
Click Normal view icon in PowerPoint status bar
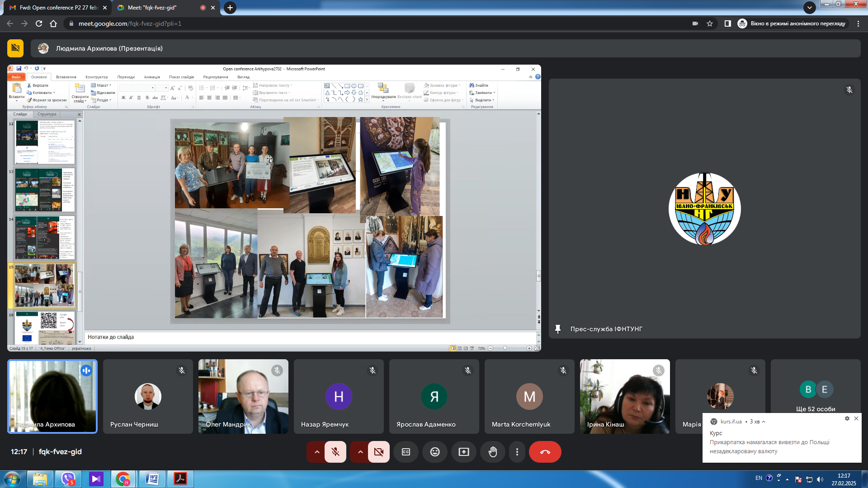453,348
